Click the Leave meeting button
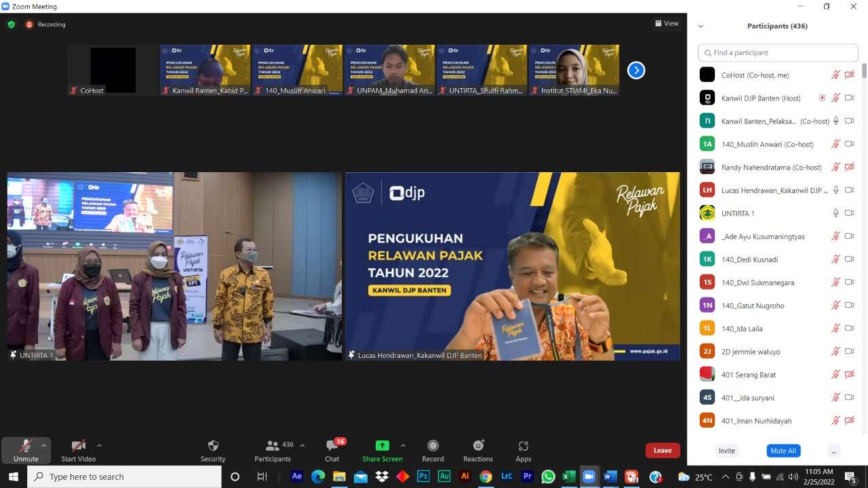This screenshot has height=488, width=868. pyautogui.click(x=663, y=451)
